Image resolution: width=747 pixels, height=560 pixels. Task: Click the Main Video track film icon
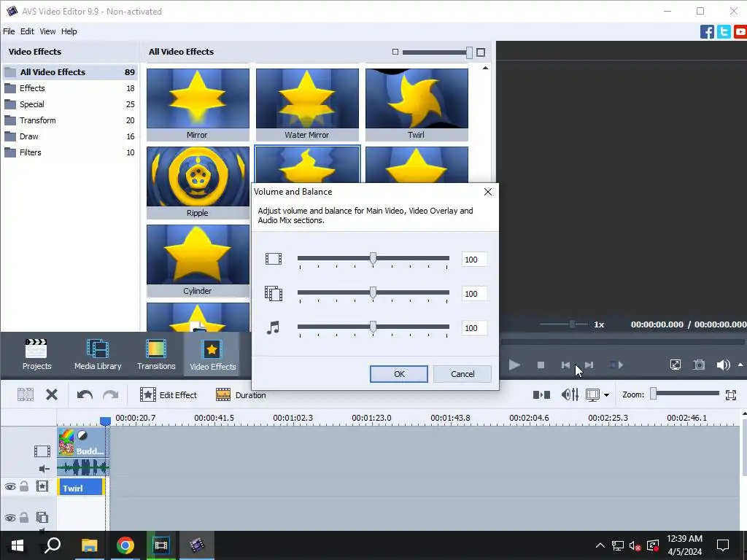[x=42, y=451]
